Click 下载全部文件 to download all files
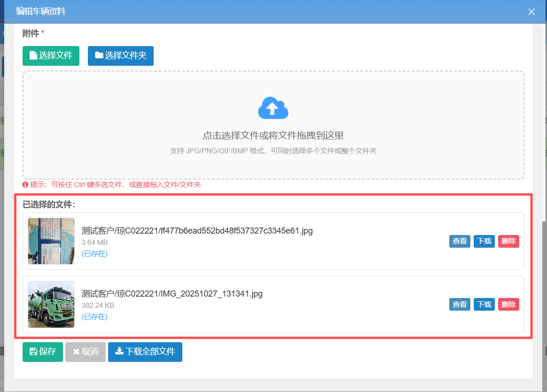The image size is (547, 392). (x=145, y=352)
